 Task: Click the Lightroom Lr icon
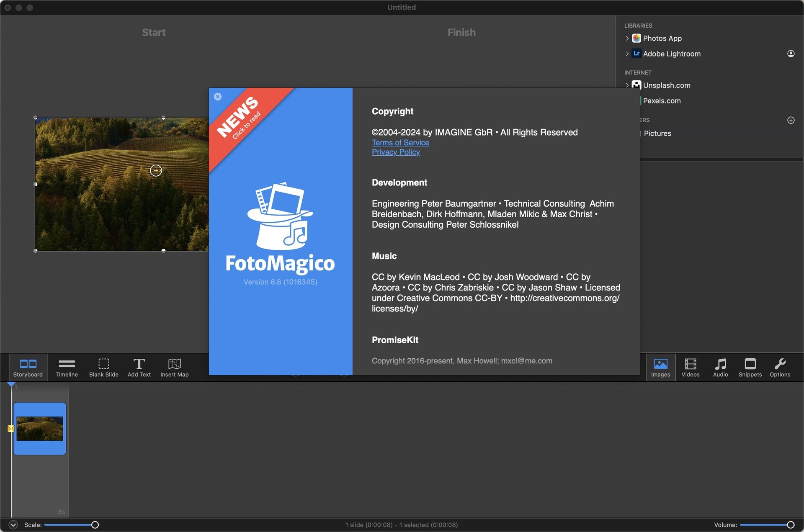coord(636,54)
